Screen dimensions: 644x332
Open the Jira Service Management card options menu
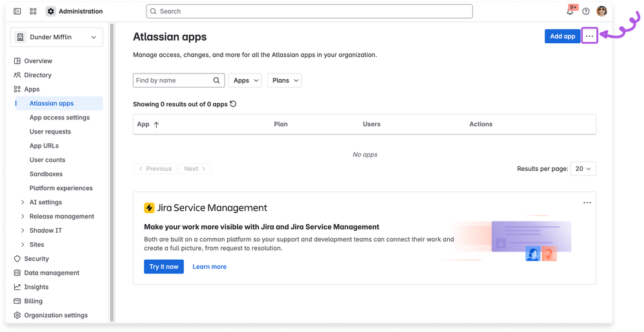click(587, 202)
